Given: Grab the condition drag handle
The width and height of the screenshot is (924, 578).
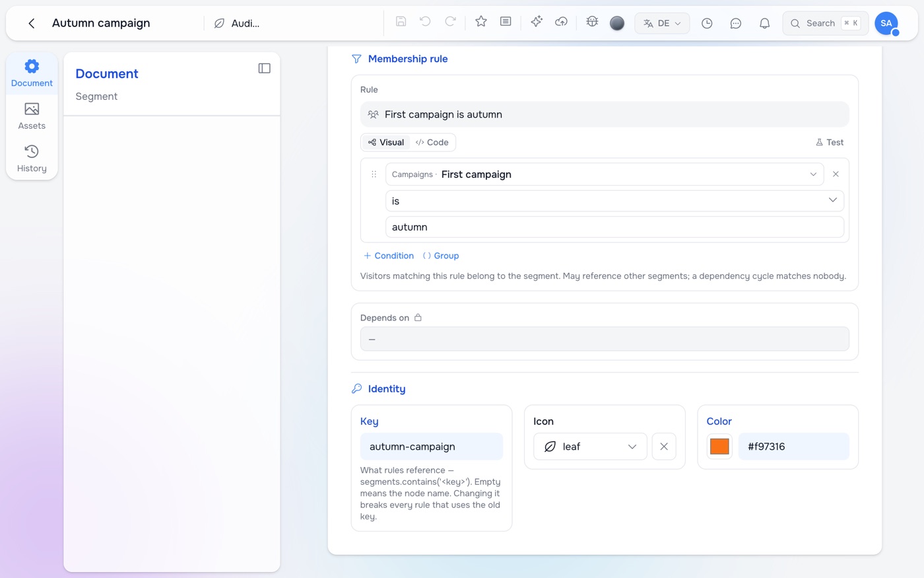Looking at the screenshot, I should click(x=374, y=174).
